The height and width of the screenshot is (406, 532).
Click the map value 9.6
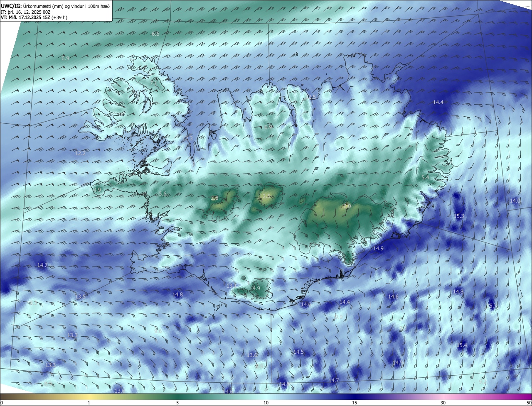[158, 331]
